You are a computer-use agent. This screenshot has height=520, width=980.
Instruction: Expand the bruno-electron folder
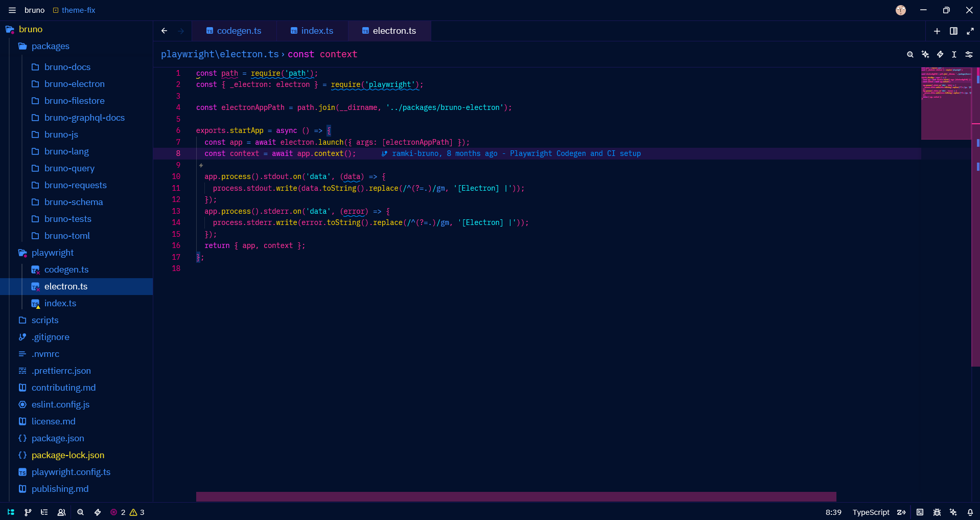pyautogui.click(x=74, y=84)
